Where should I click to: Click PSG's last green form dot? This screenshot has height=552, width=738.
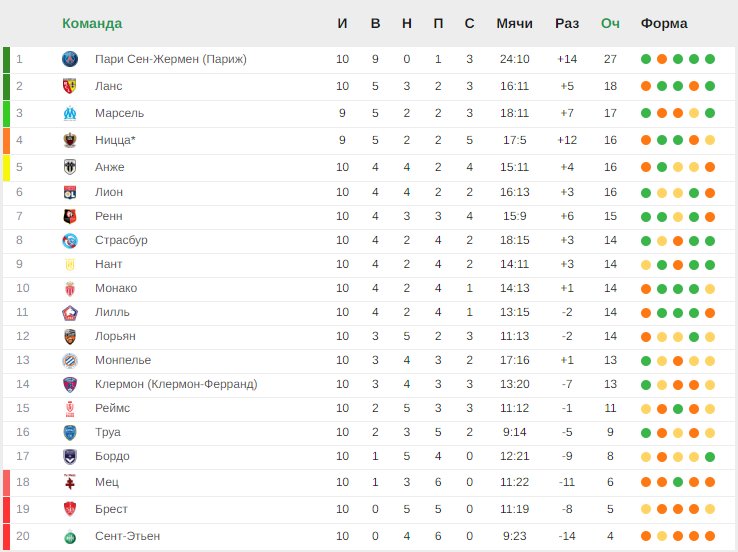(710, 59)
